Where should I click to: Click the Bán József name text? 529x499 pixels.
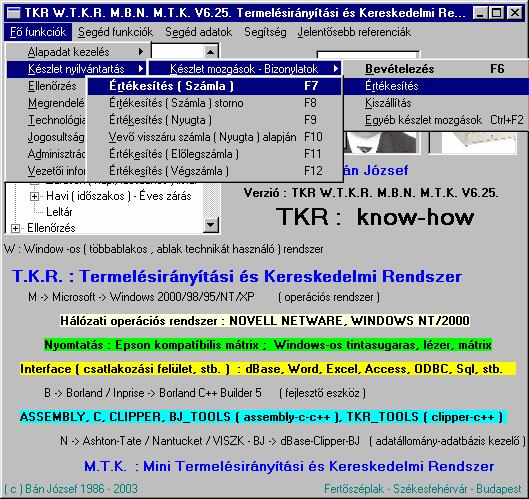tap(375, 170)
